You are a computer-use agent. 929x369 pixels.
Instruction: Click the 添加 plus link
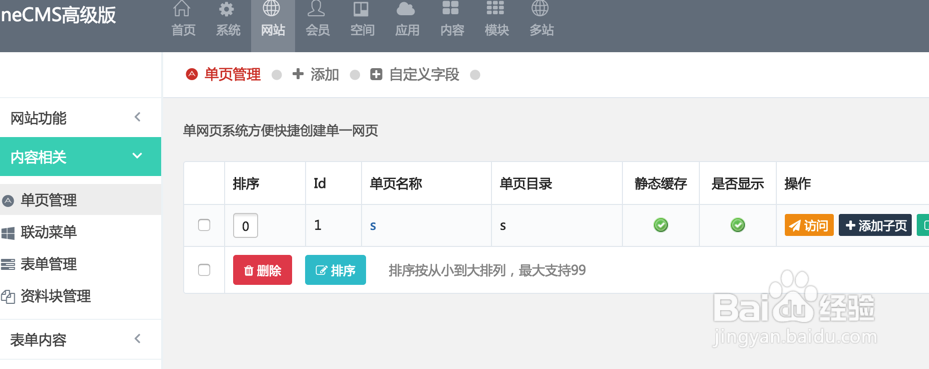(x=316, y=75)
